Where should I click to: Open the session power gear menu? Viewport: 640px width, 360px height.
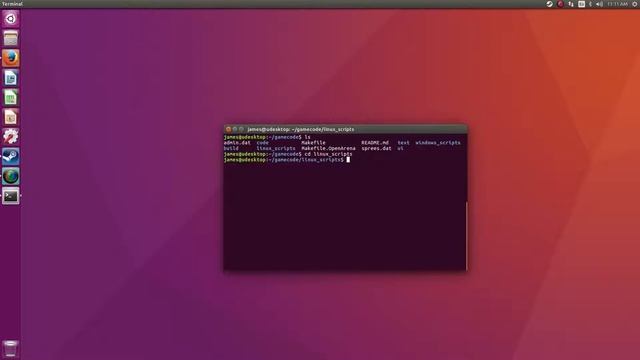click(635, 4)
